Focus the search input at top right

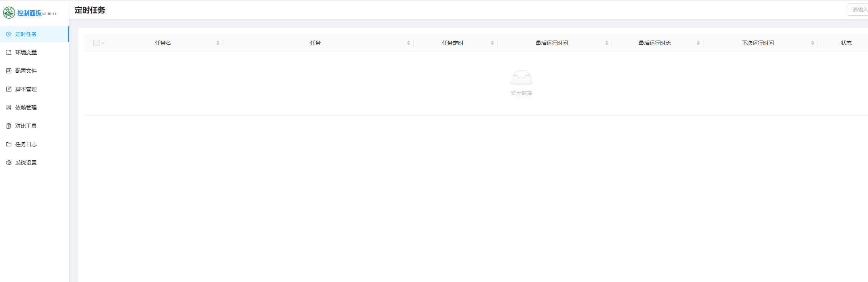(x=858, y=10)
